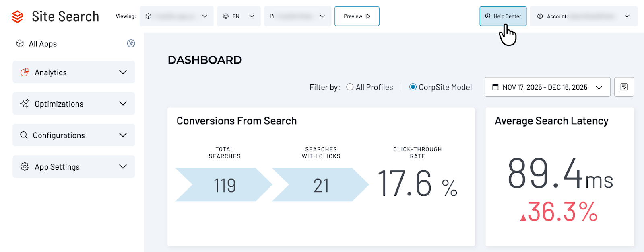Click the unpin icon beside All Apps
644x252 pixels.
click(x=131, y=43)
